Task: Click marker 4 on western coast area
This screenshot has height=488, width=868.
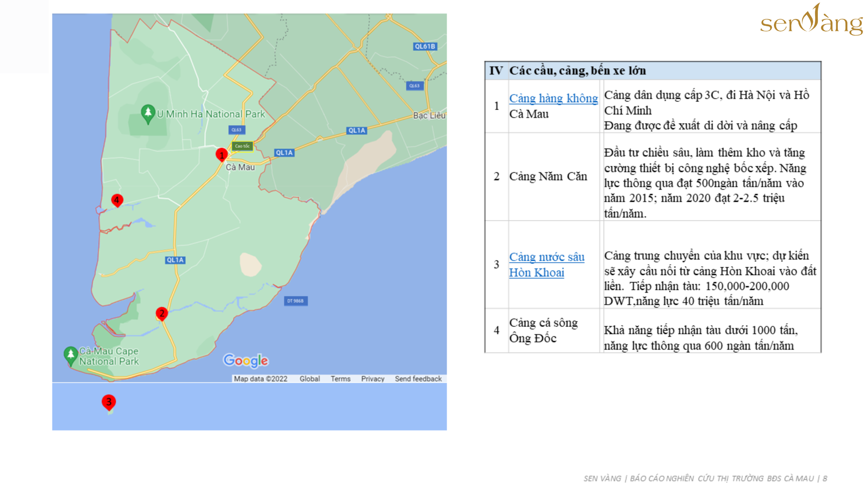Action: tap(118, 201)
